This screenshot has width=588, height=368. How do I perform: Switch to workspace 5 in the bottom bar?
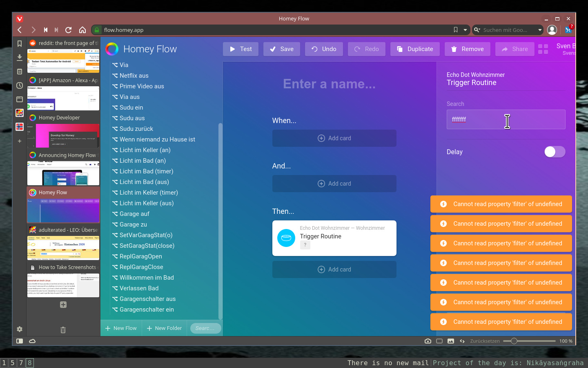pyautogui.click(x=13, y=363)
